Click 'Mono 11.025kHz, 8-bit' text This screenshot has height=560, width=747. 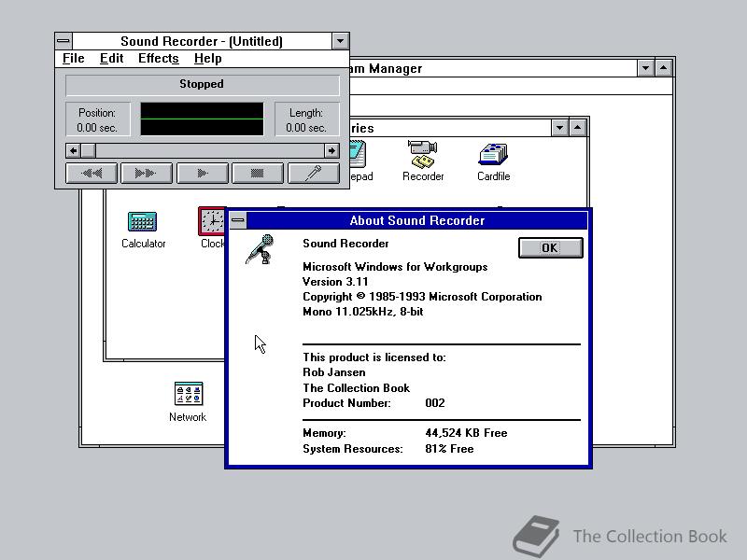(x=363, y=312)
